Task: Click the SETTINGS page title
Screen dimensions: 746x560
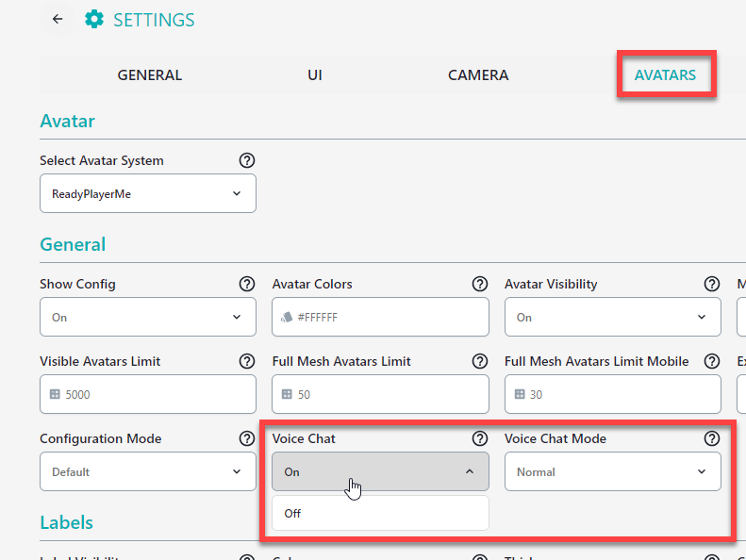Action: click(154, 20)
